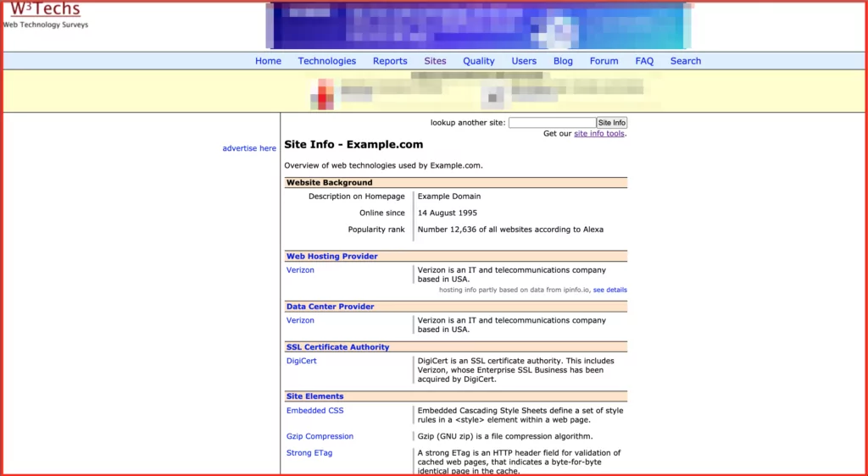Open the Quality menu item
This screenshot has width=868, height=476.
click(479, 61)
